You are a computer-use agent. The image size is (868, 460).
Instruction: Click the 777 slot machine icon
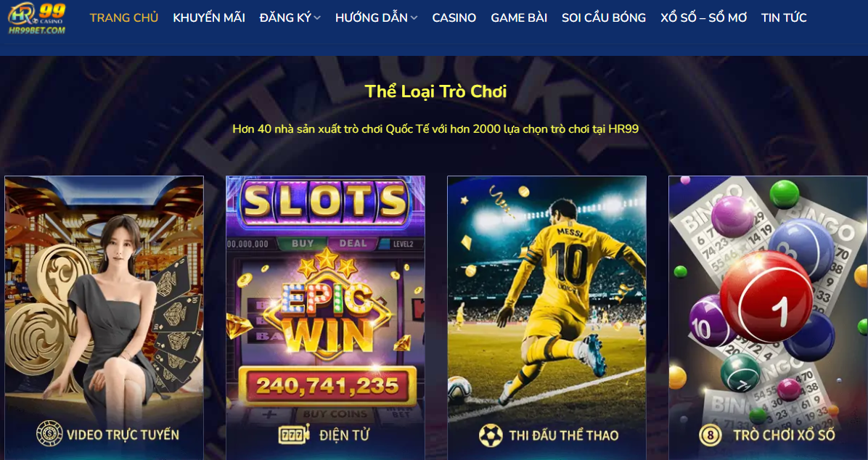(x=293, y=435)
